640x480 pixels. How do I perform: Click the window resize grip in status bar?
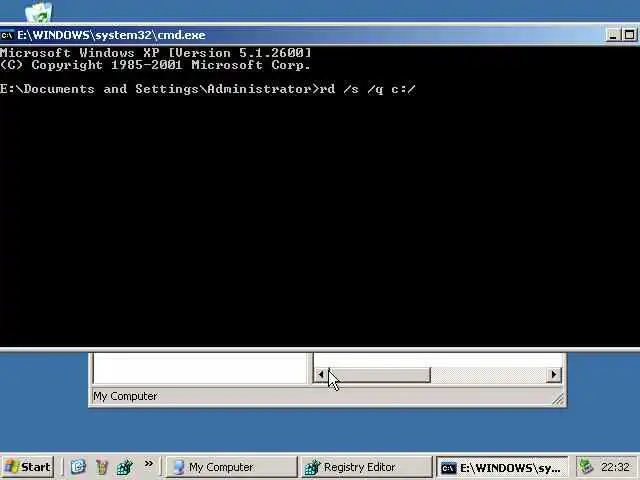tap(558, 400)
